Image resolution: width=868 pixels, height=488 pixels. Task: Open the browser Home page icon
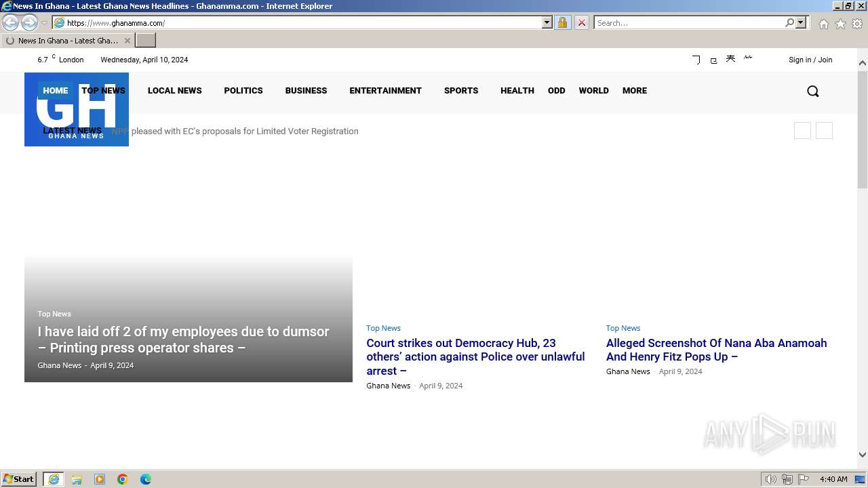[x=823, y=24]
